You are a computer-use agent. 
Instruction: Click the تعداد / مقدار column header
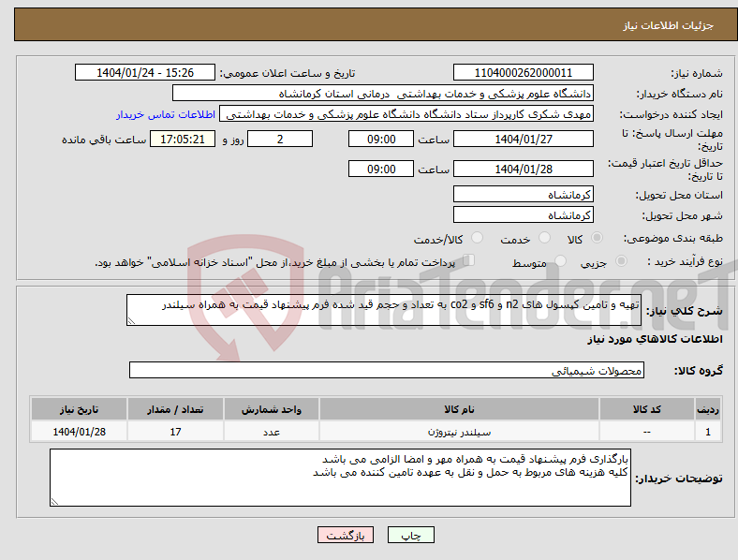175,409
